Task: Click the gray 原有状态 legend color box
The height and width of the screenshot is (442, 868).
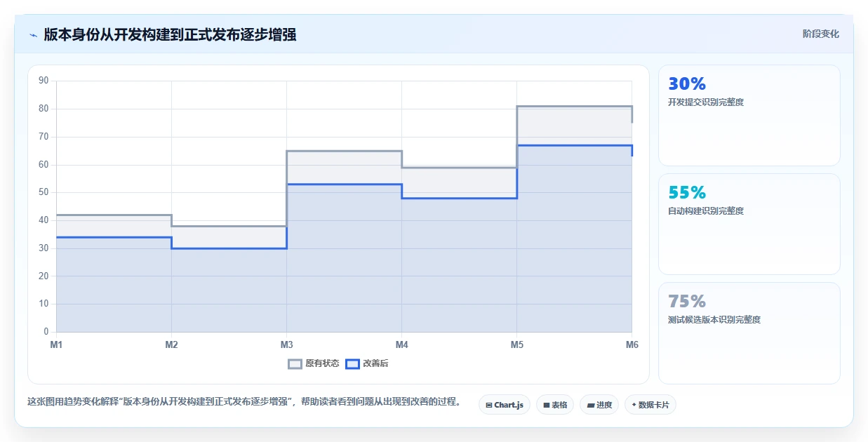Action: pos(295,363)
